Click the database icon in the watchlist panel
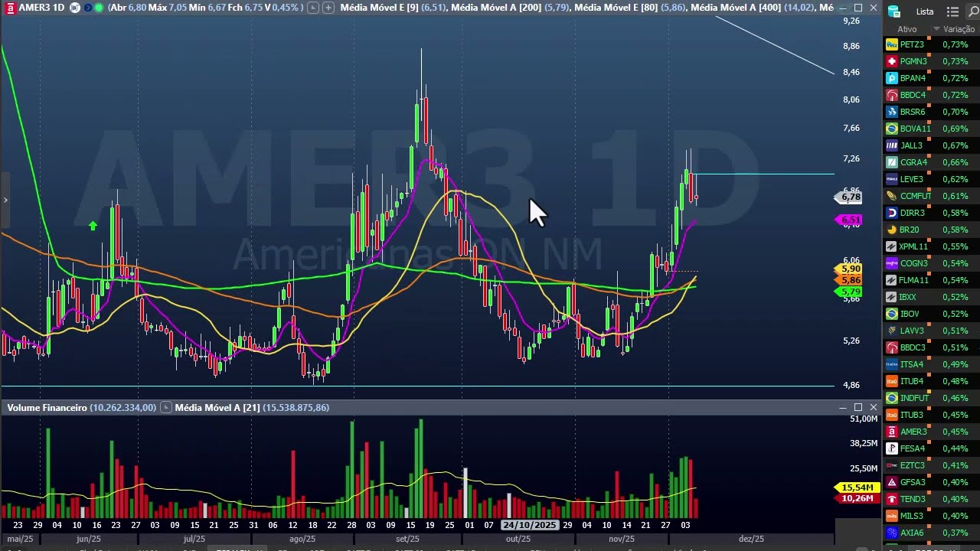Viewport: 980px width, 551px height. (895, 11)
